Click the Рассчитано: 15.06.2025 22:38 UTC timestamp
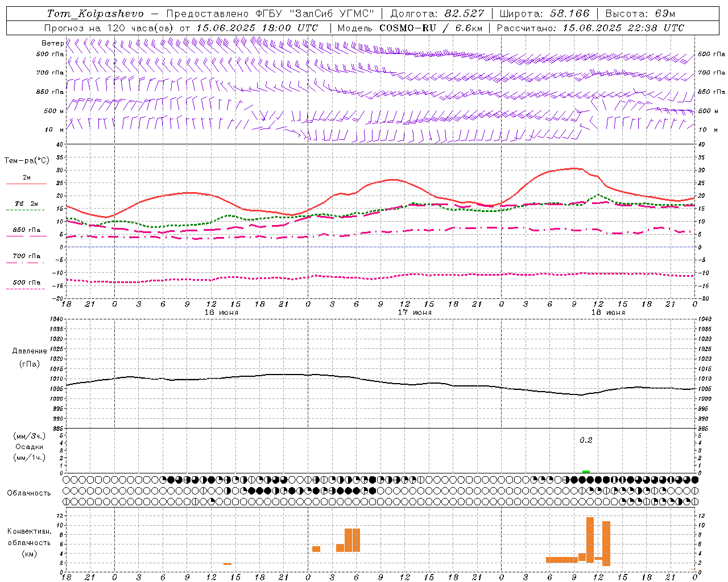Screen dimensions: 728x582 coord(591,28)
